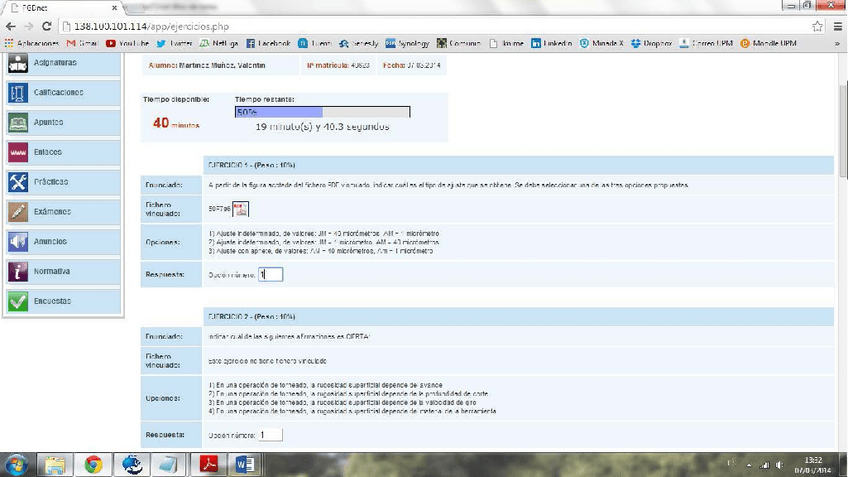
Task: Open Normativa info icon
Action: 18,271
